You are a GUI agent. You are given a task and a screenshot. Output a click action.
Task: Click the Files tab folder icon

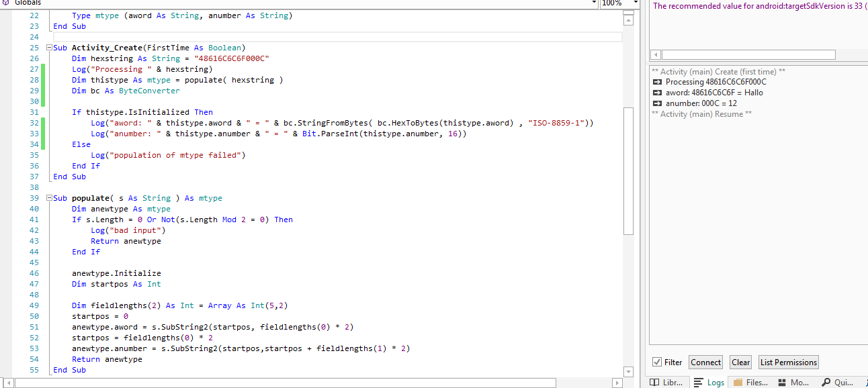(738, 382)
